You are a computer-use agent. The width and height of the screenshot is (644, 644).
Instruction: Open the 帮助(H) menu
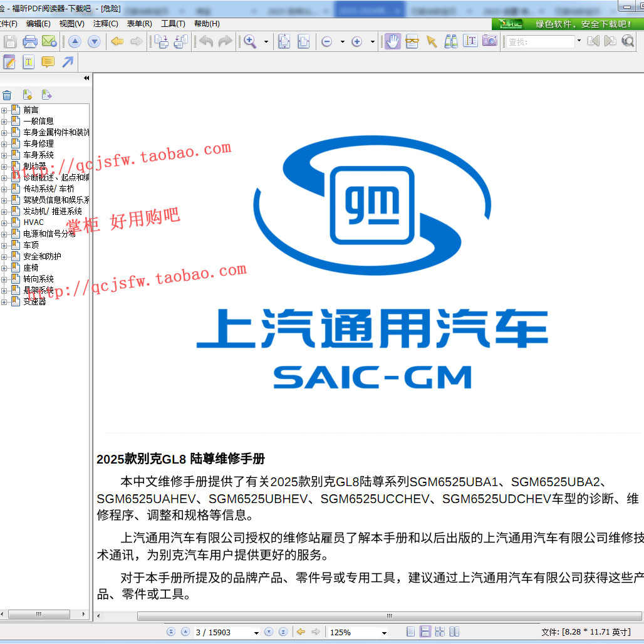tap(207, 24)
